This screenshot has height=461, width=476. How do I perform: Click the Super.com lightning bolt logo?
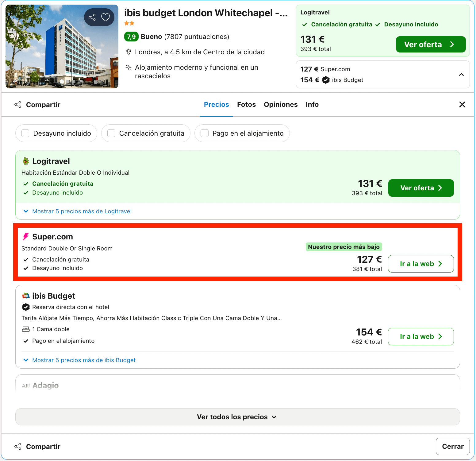(26, 237)
